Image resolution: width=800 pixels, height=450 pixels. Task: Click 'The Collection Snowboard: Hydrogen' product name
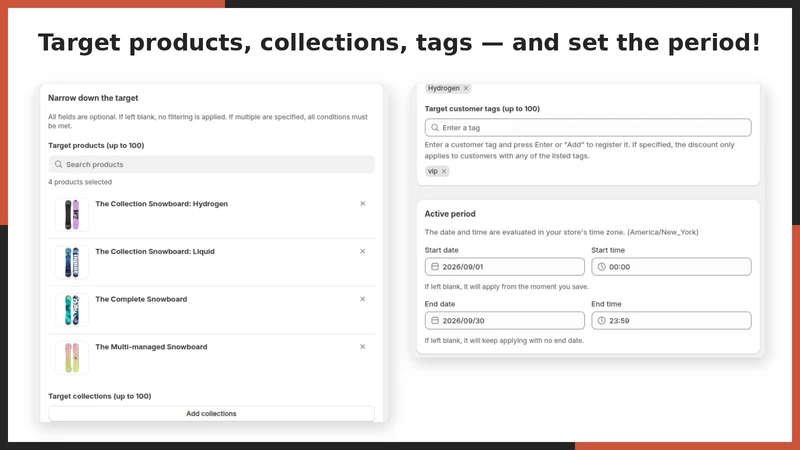[162, 204]
